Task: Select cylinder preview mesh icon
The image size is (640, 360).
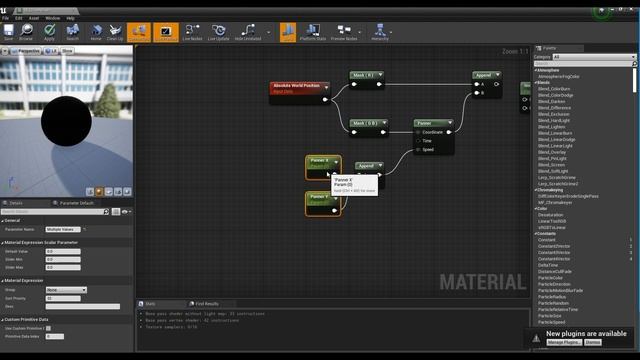Action: pyautogui.click(x=90, y=191)
